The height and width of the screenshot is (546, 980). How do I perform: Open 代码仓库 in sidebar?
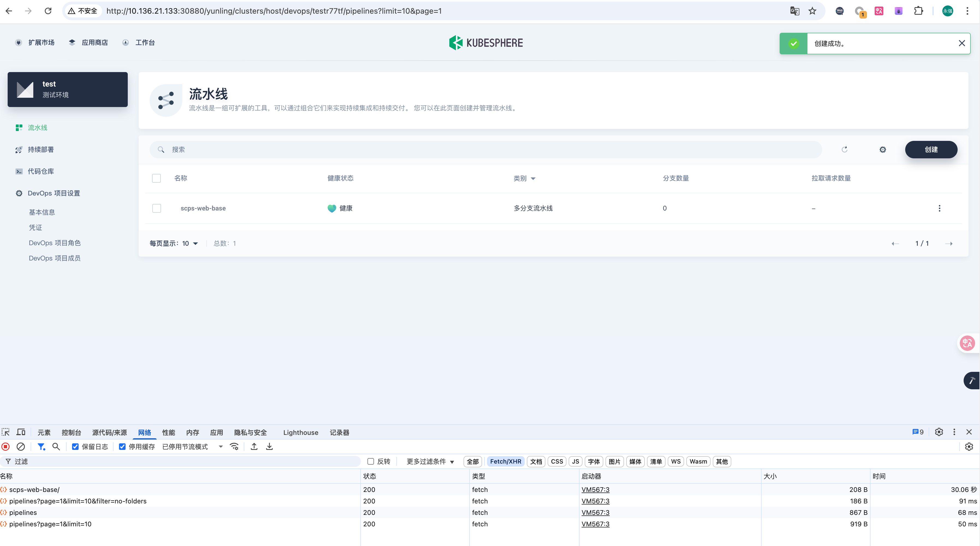(x=41, y=172)
